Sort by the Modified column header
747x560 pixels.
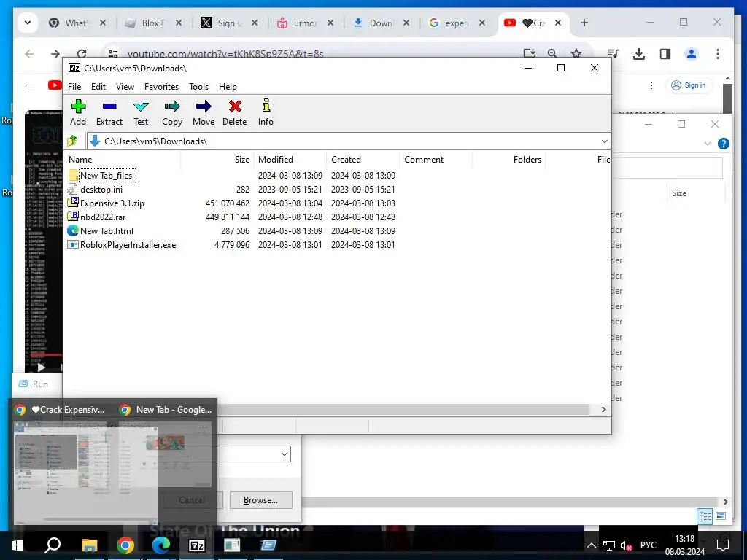click(x=275, y=160)
